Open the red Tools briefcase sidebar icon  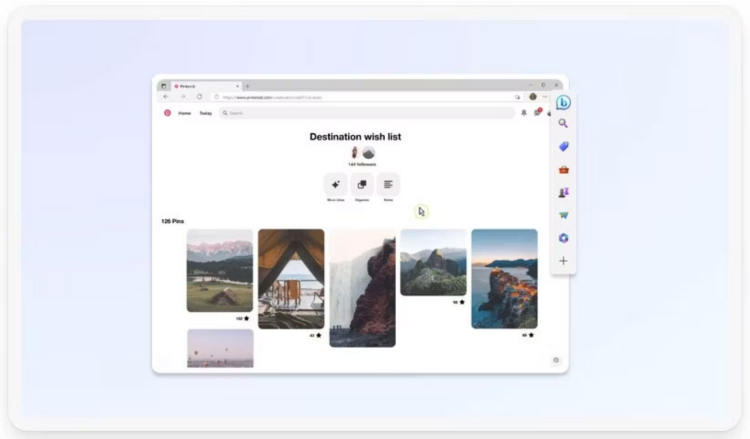click(563, 170)
